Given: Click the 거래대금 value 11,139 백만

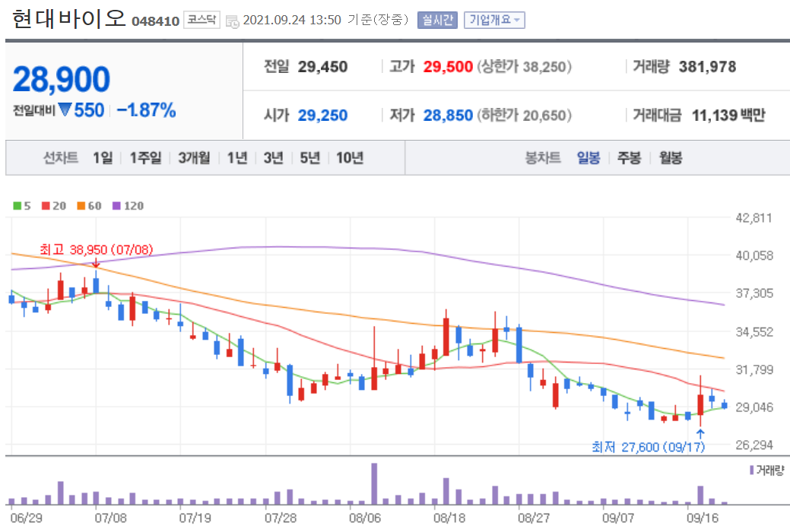Looking at the screenshot, I should (728, 116).
